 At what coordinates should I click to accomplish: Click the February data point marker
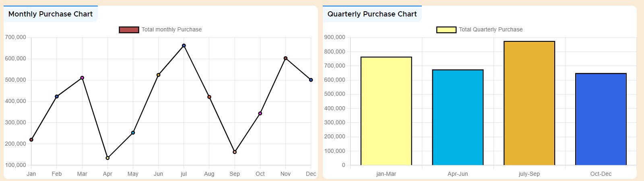pyautogui.click(x=57, y=97)
